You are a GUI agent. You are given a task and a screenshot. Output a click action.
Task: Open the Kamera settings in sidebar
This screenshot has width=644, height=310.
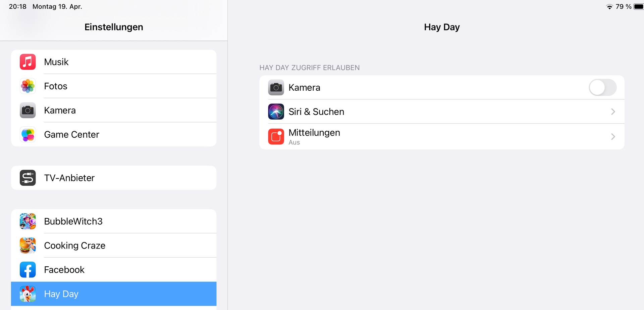coord(60,110)
